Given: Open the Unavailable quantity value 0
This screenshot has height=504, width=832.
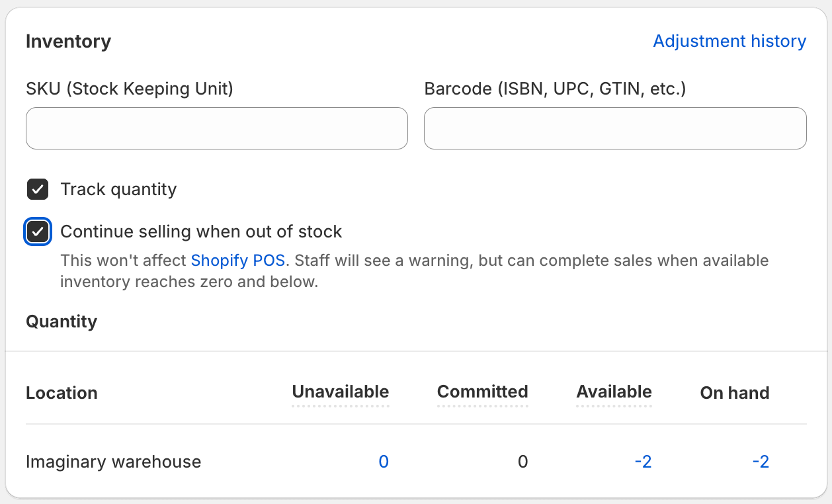Looking at the screenshot, I should point(383,462).
